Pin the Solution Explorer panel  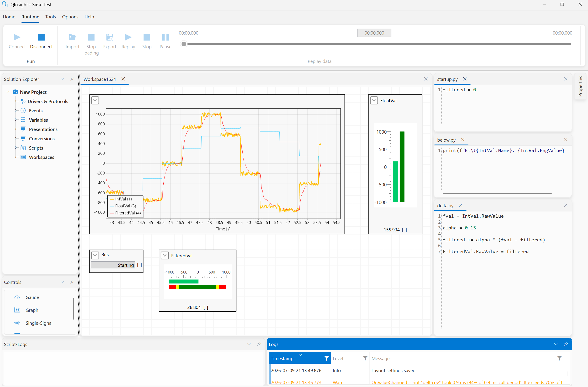click(x=72, y=79)
